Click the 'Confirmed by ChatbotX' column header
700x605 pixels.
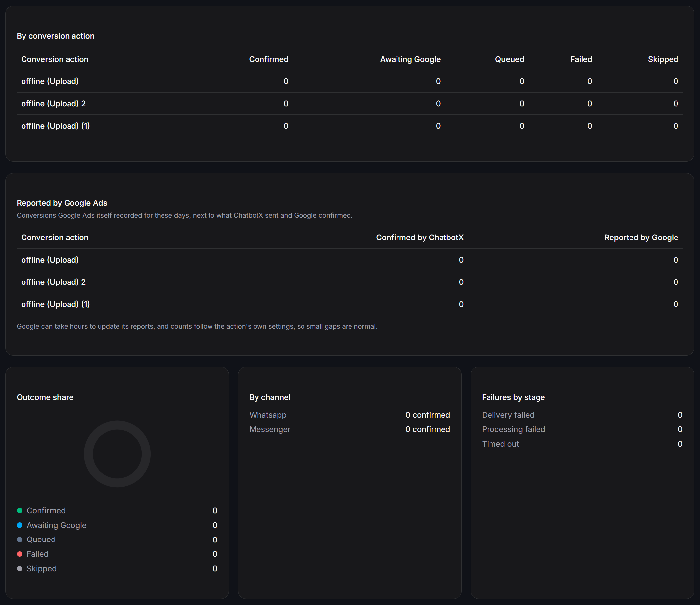click(420, 238)
